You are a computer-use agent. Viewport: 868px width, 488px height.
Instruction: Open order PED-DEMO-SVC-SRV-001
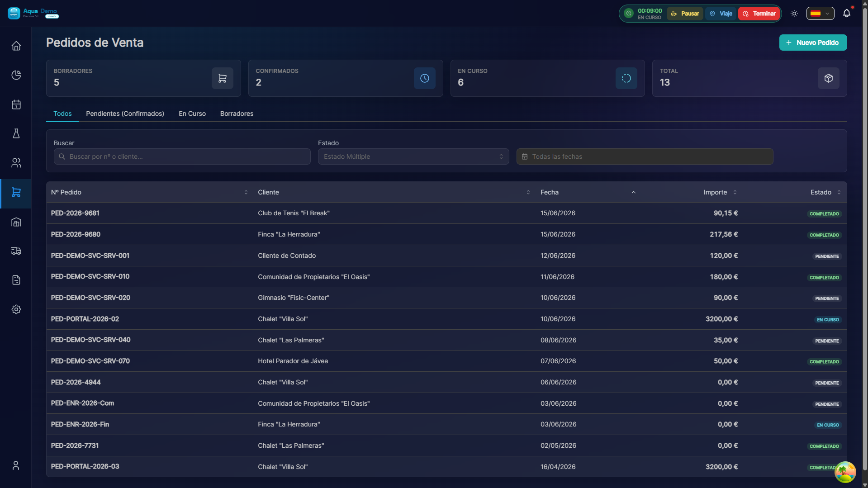click(90, 256)
